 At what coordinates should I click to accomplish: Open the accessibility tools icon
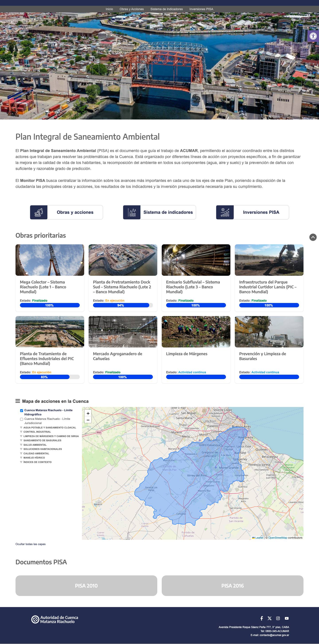click(x=313, y=36)
